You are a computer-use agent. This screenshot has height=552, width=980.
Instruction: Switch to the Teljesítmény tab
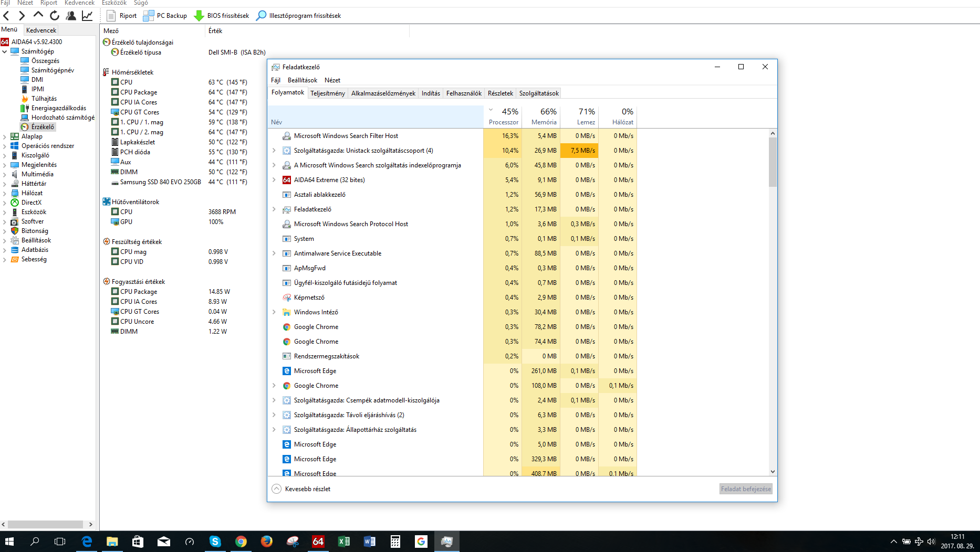[328, 93]
